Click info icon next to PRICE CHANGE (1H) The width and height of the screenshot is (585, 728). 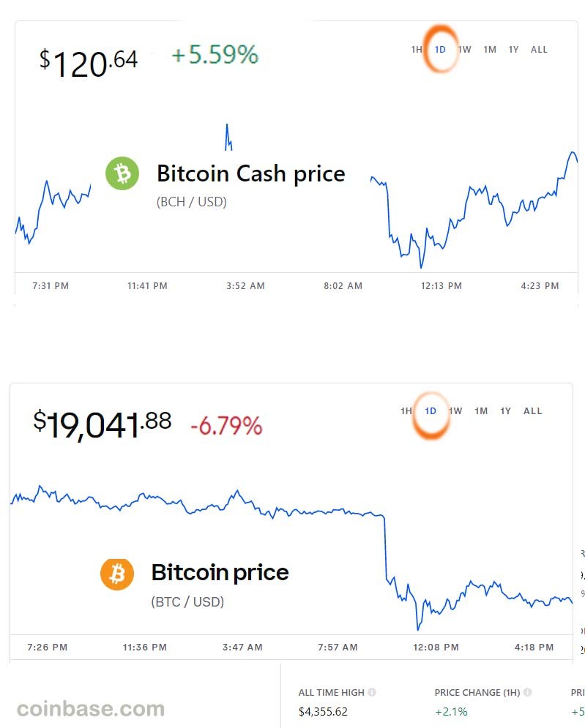point(527,692)
